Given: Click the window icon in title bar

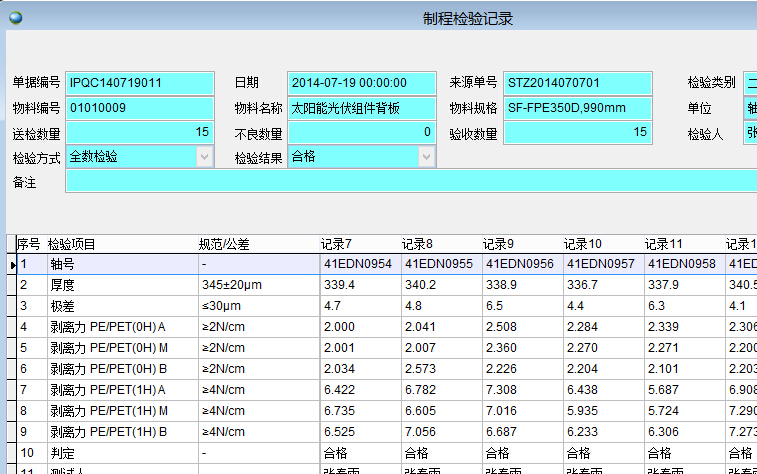Looking at the screenshot, I should tap(14, 17).
